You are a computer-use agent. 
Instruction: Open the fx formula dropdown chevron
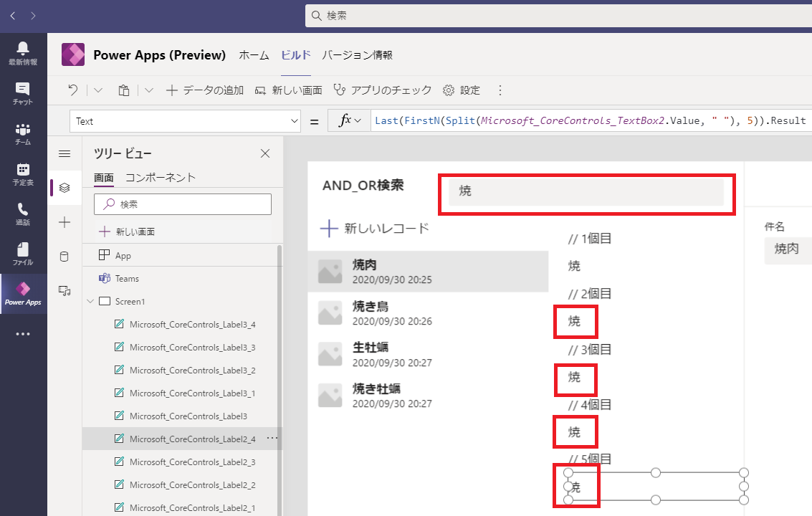[x=358, y=120]
